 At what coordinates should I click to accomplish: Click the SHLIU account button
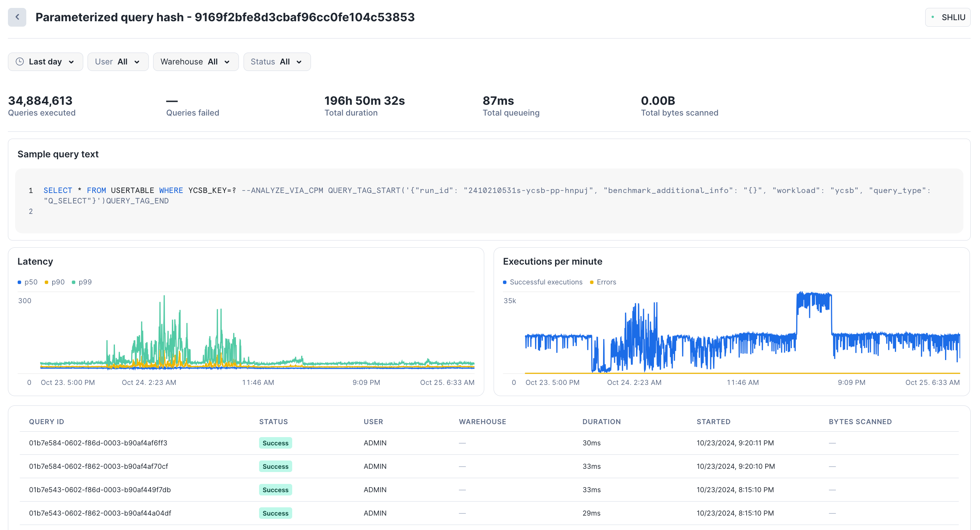click(948, 17)
